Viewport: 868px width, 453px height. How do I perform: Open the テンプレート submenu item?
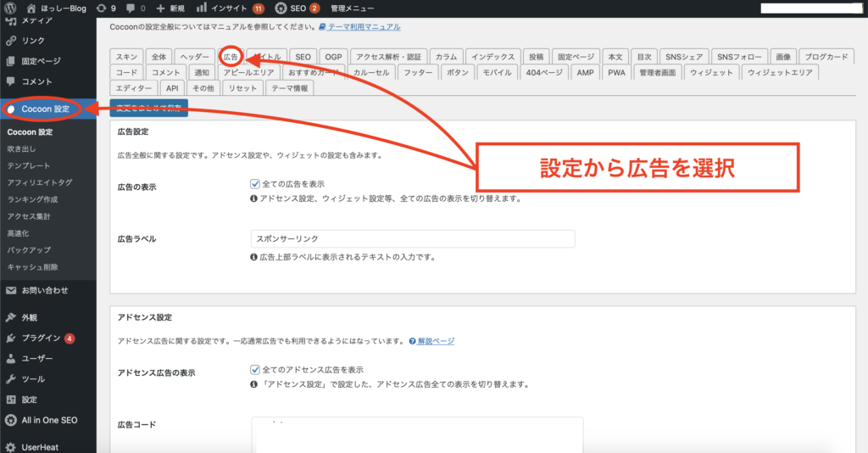pos(29,165)
